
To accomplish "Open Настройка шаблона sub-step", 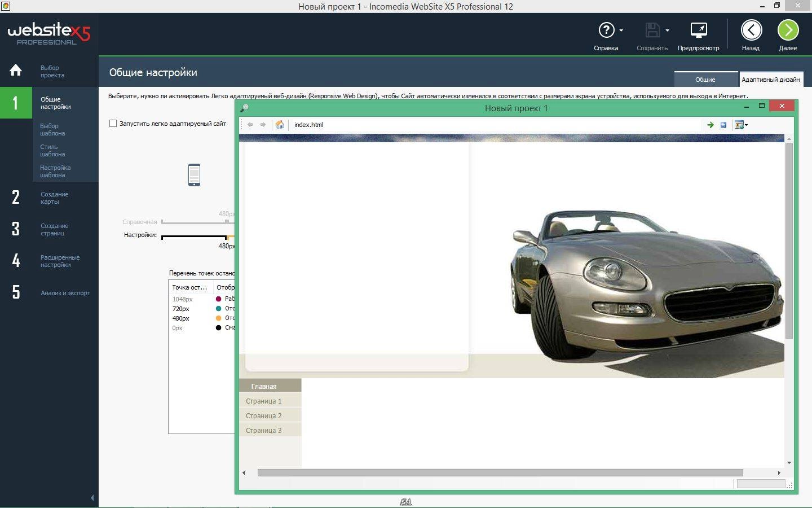I will [x=55, y=171].
